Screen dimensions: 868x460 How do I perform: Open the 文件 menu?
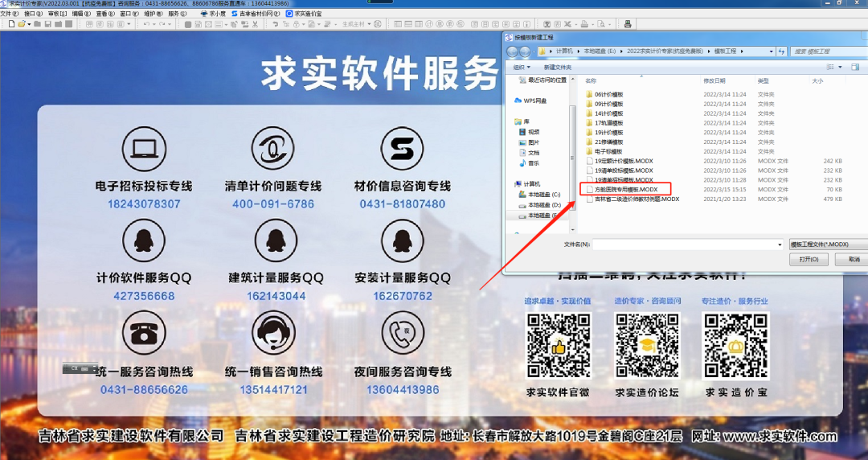coord(10,14)
